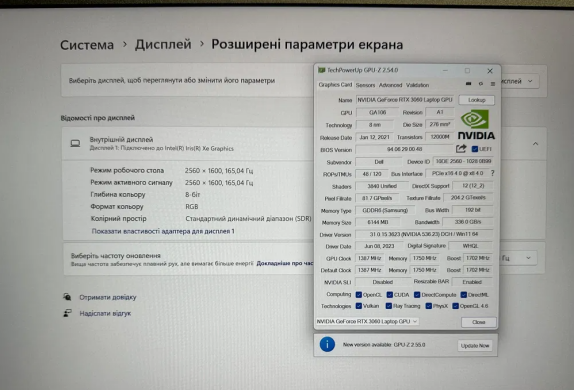Screen dimensions: 574x390
Task: Click Digital Signature field WHQL
Action: tap(470, 246)
